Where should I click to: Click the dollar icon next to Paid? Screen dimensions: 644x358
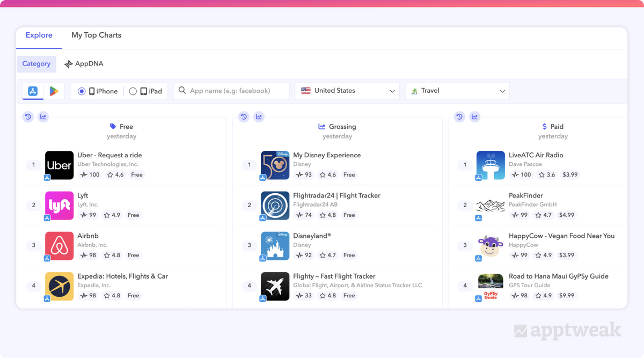click(545, 127)
